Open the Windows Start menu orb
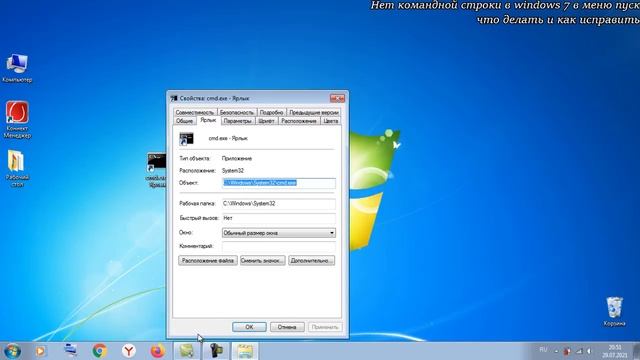The height and width of the screenshot is (360, 640). pyautogui.click(x=12, y=351)
